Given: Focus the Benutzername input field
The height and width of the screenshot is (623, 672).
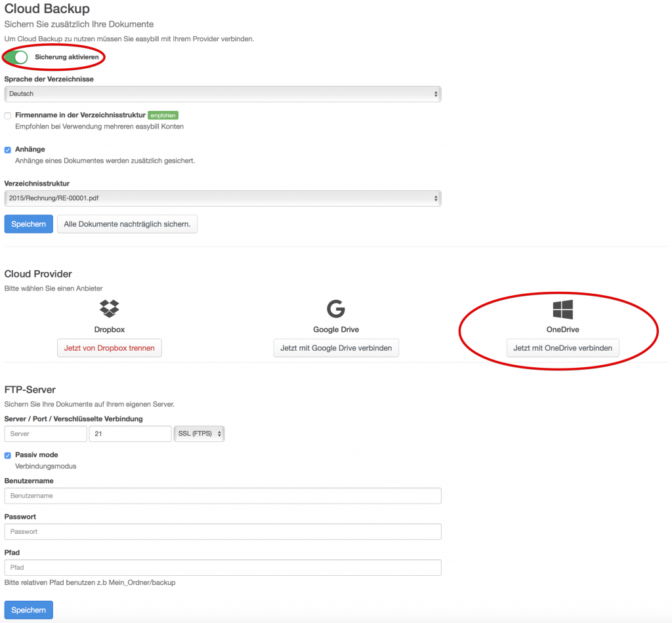Looking at the screenshot, I should click(x=223, y=496).
